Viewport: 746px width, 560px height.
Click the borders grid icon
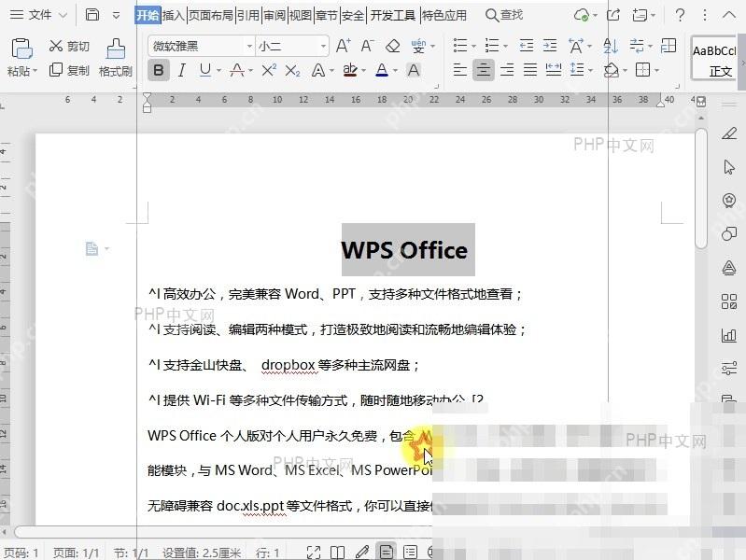tap(643, 70)
